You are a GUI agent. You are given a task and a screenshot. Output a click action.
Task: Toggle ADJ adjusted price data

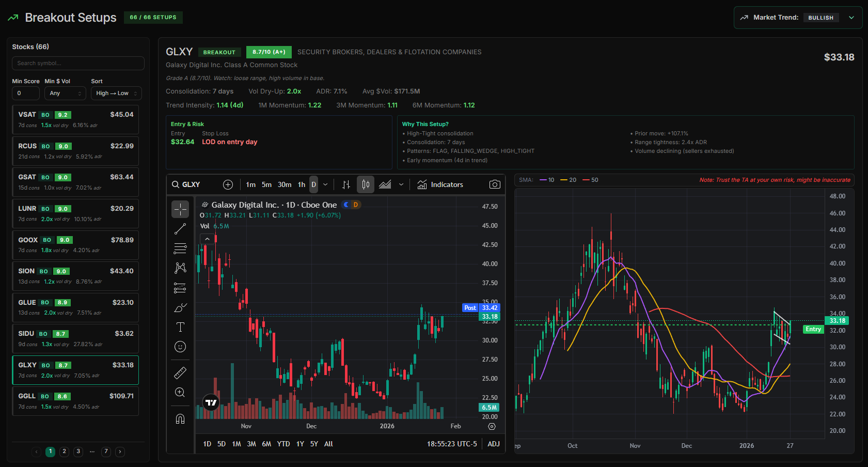(x=493, y=444)
